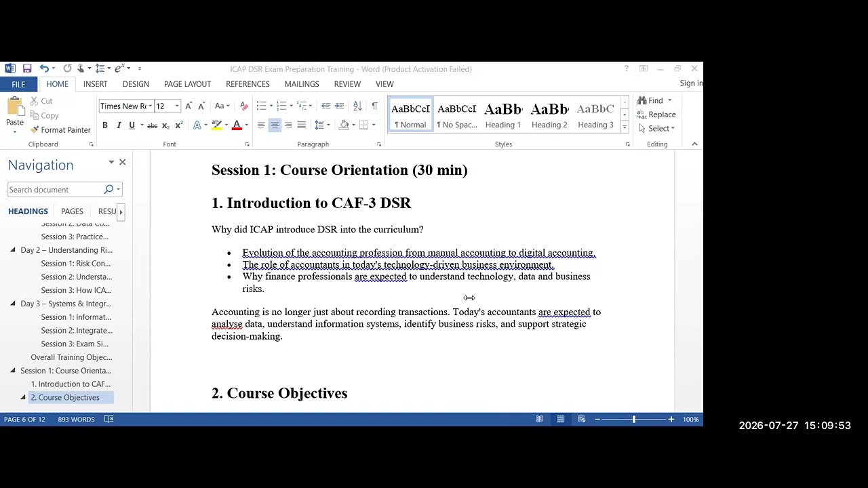Align text to the left
868x488 pixels.
[261, 125]
